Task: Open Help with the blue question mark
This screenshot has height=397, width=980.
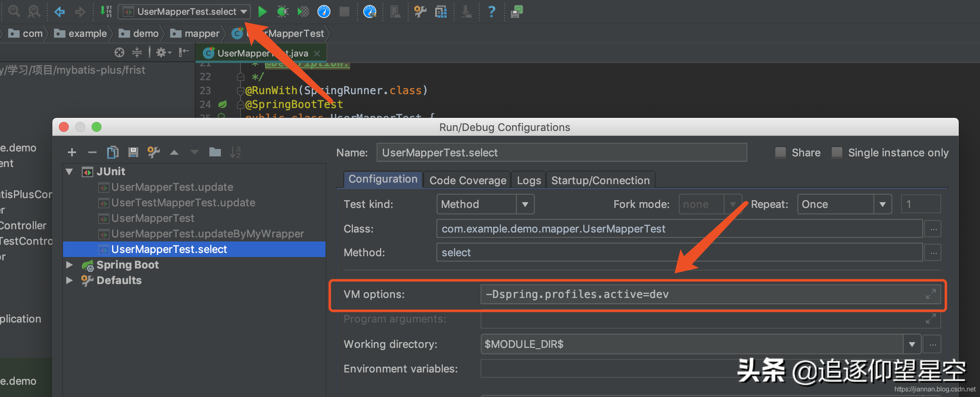Action: coord(492,11)
